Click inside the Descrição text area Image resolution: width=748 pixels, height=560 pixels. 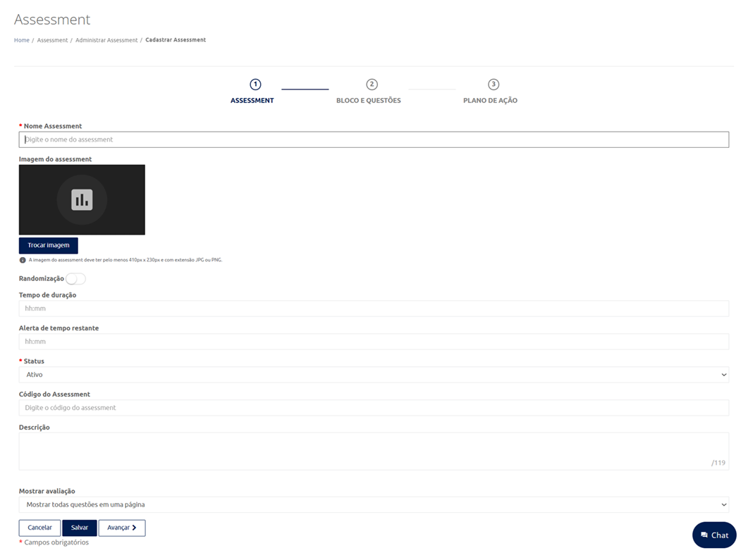(374, 452)
